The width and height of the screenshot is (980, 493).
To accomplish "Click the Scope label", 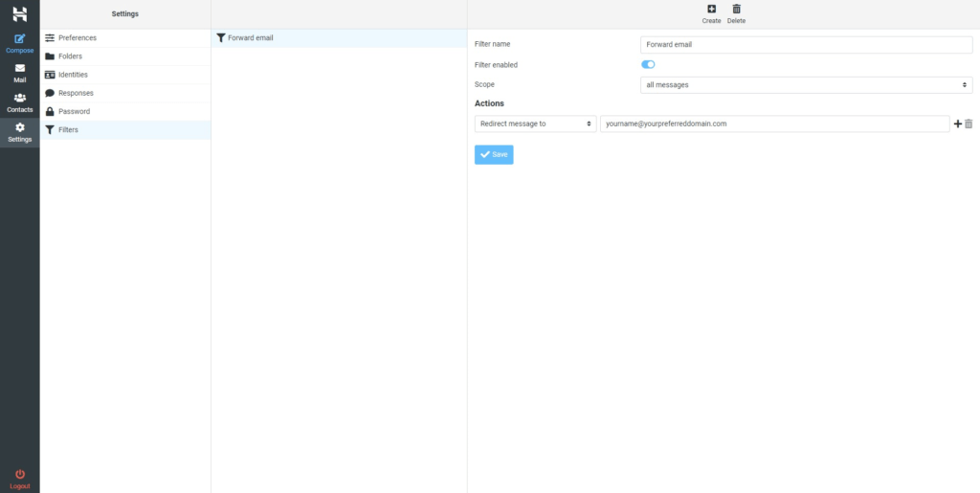I will (484, 84).
